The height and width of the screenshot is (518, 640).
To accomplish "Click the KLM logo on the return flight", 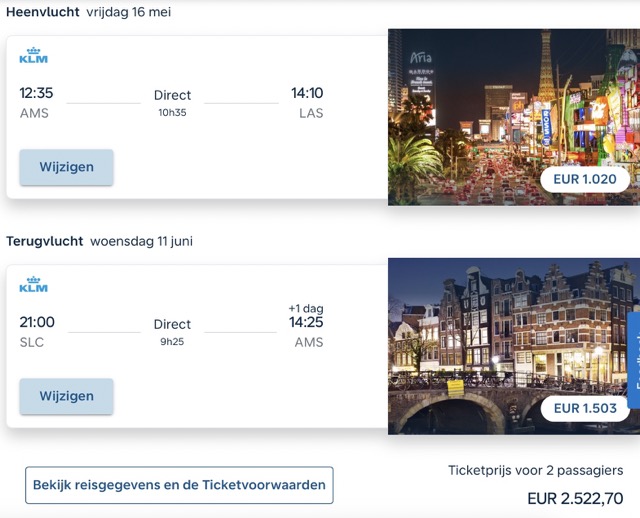I will pyautogui.click(x=33, y=285).
